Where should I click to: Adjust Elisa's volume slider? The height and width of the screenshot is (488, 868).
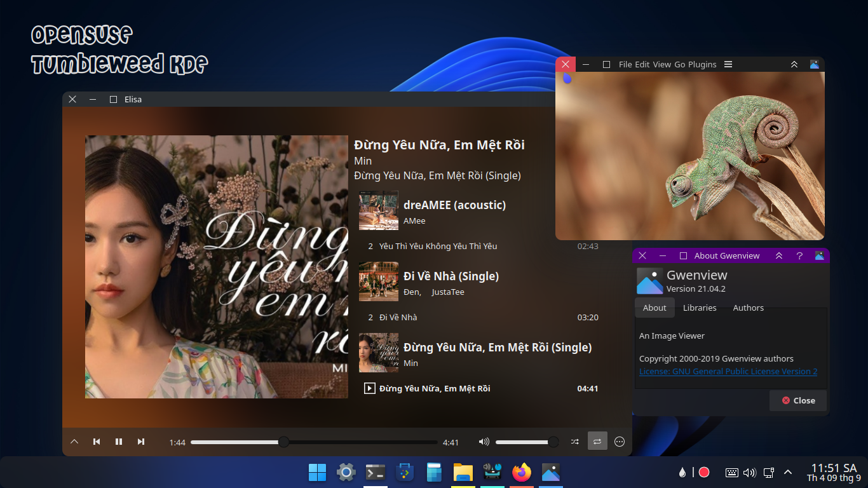click(x=527, y=442)
